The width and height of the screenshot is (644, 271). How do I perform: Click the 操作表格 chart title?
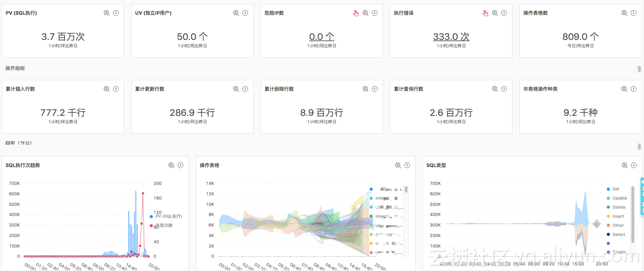210,165
